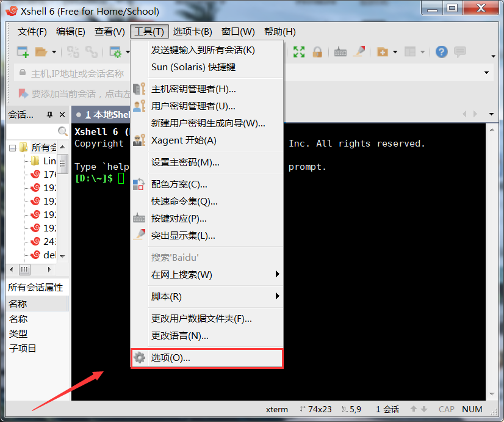Click the xterm status bar entry

[277, 409]
